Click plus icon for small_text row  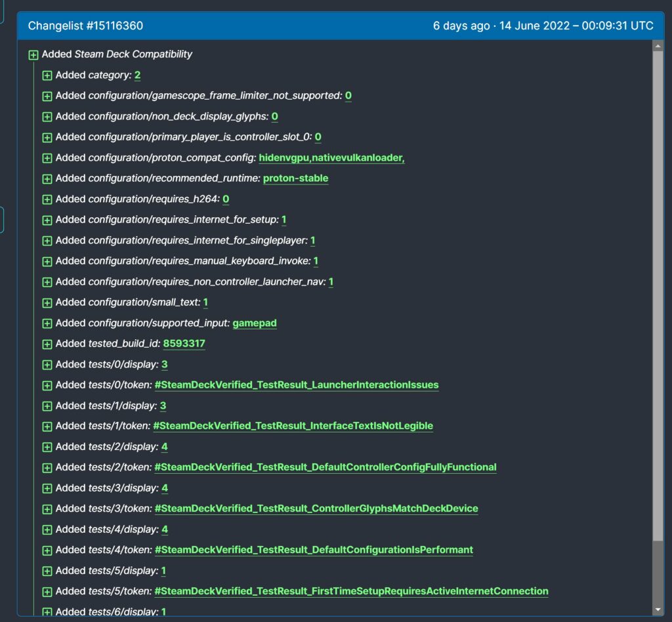coord(47,303)
